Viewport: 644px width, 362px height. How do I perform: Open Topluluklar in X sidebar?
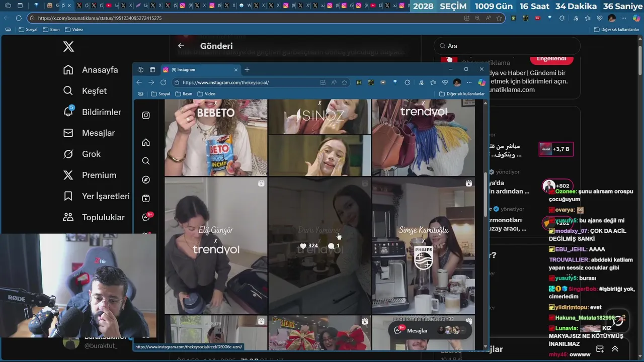click(94, 218)
